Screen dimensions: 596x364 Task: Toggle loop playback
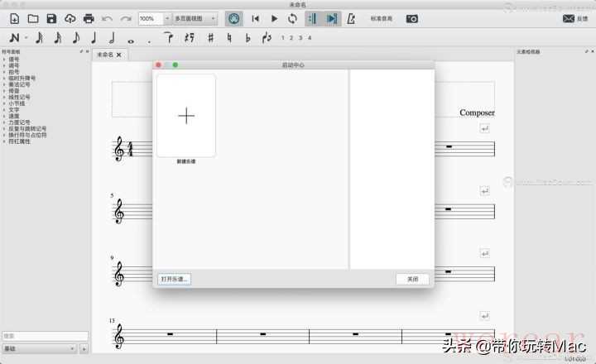(x=292, y=18)
